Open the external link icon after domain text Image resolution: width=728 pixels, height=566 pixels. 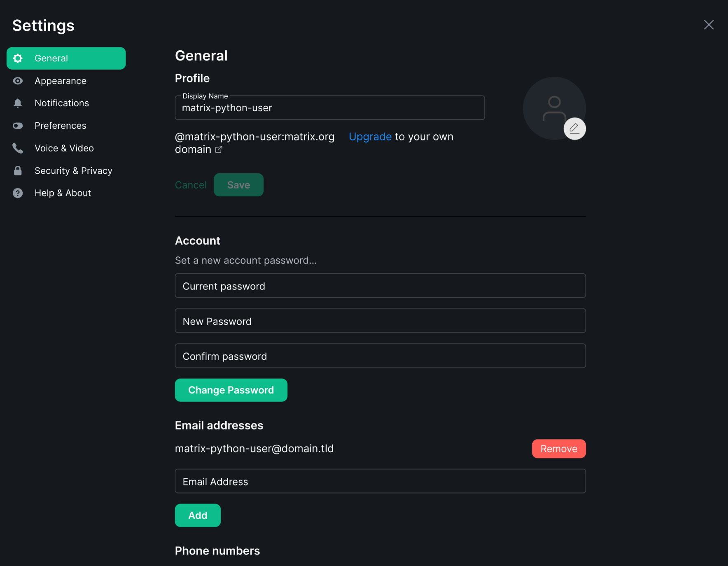tap(219, 150)
